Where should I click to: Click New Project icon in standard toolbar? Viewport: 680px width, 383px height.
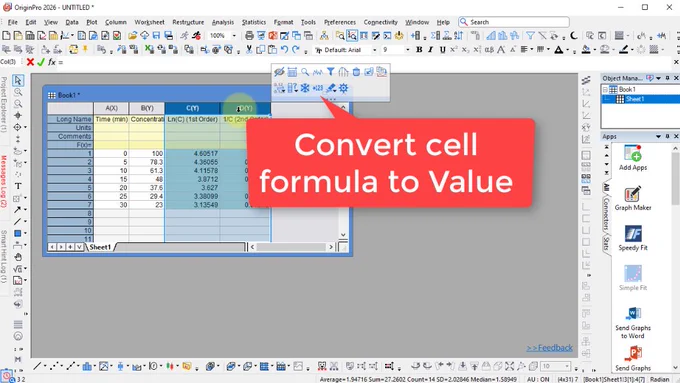[x=7, y=36]
